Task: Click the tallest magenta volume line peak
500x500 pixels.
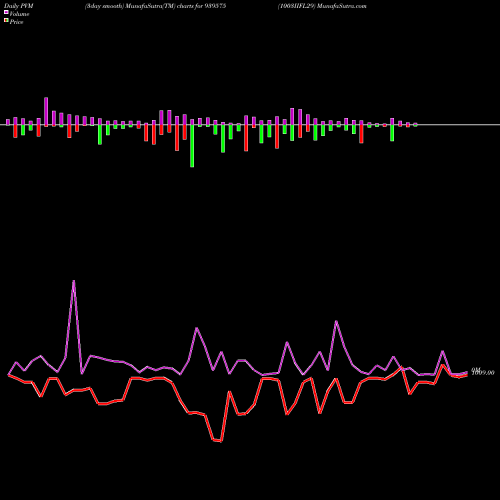Action: 74,281
